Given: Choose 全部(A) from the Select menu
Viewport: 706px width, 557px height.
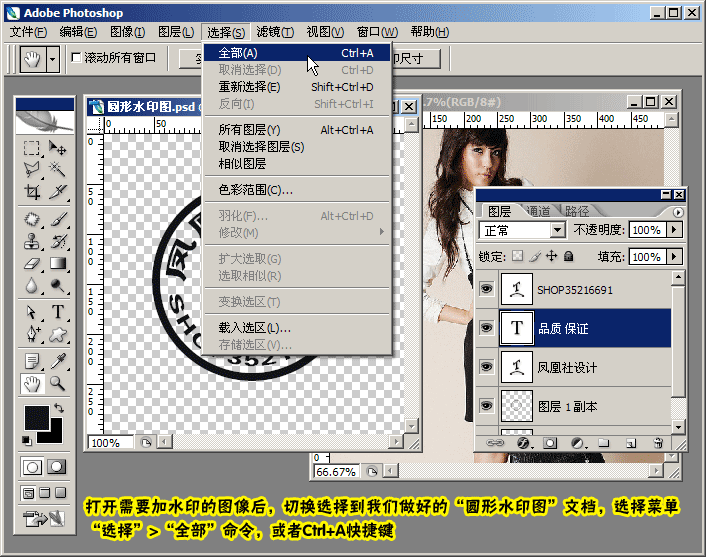Looking at the screenshot, I should point(297,53).
